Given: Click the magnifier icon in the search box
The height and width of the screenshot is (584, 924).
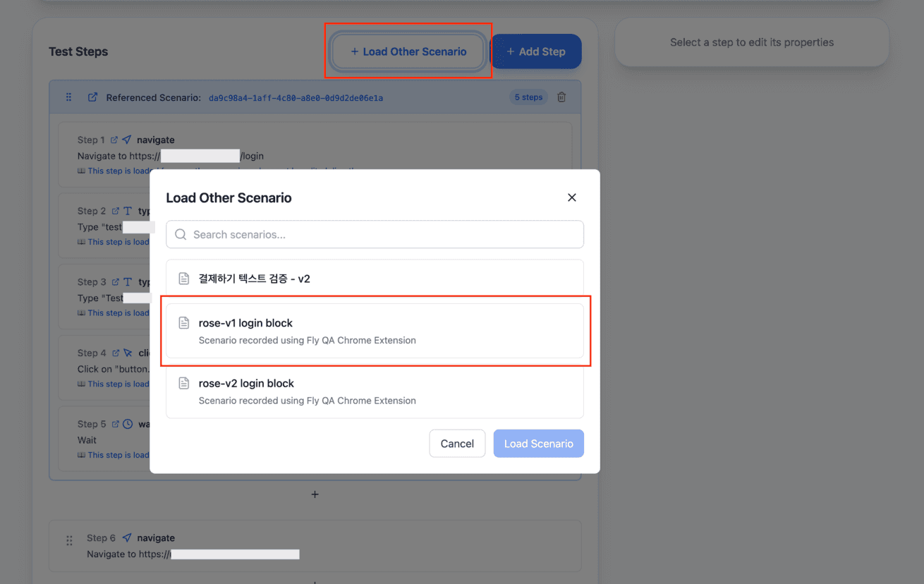Looking at the screenshot, I should [x=181, y=235].
